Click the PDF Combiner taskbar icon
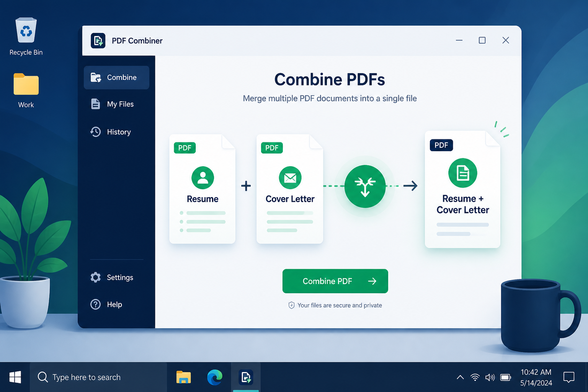This screenshot has height=392, width=588. click(x=246, y=377)
